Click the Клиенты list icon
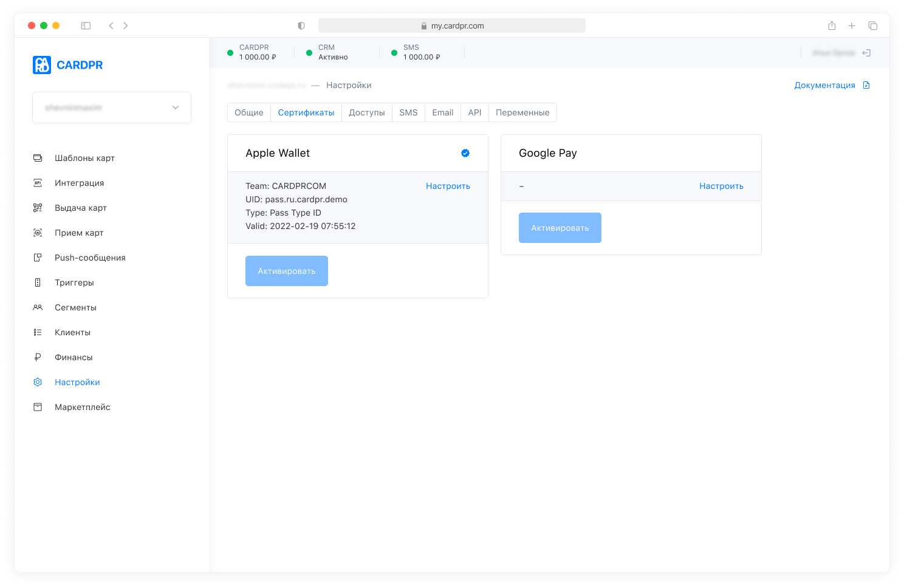This screenshot has width=904, height=588. [x=38, y=332]
